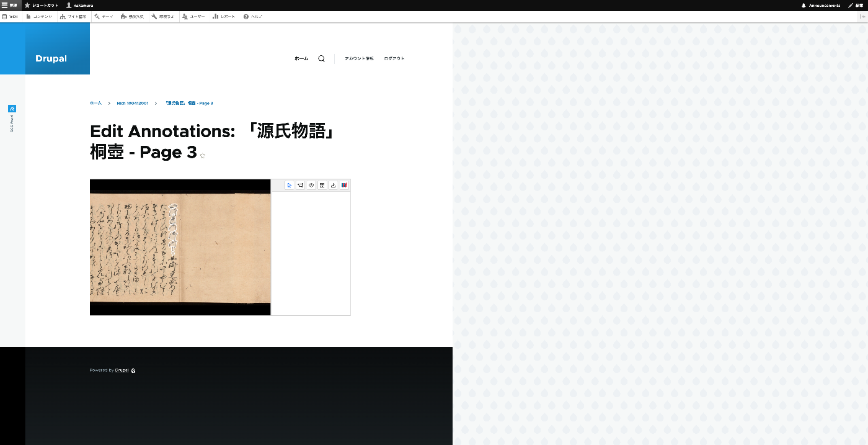Select the polygon drawing tool

(x=301, y=185)
